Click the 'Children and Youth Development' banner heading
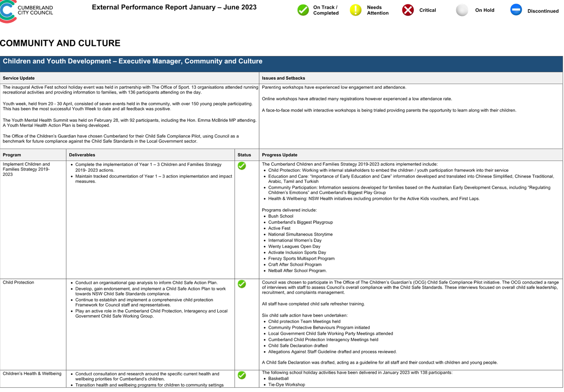 (133, 61)
